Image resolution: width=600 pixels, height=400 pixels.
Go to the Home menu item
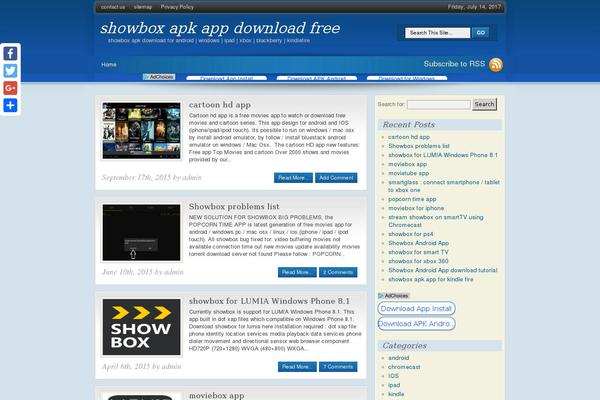click(109, 65)
